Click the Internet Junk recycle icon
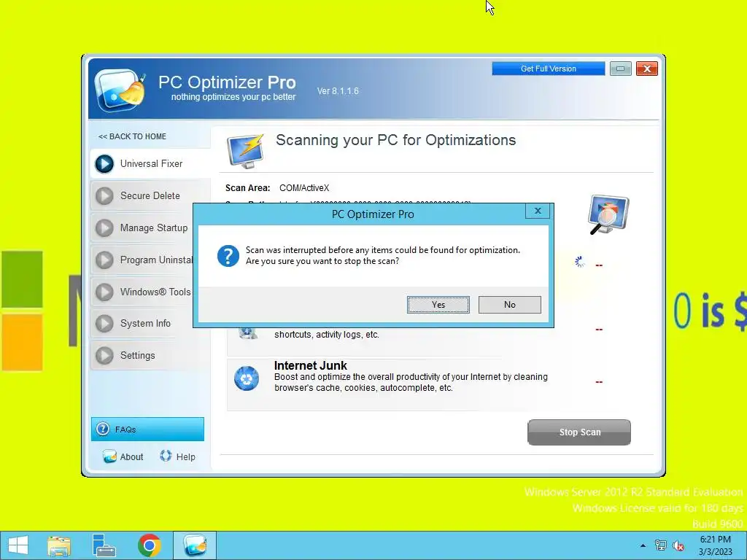This screenshot has width=747, height=560. click(x=247, y=379)
